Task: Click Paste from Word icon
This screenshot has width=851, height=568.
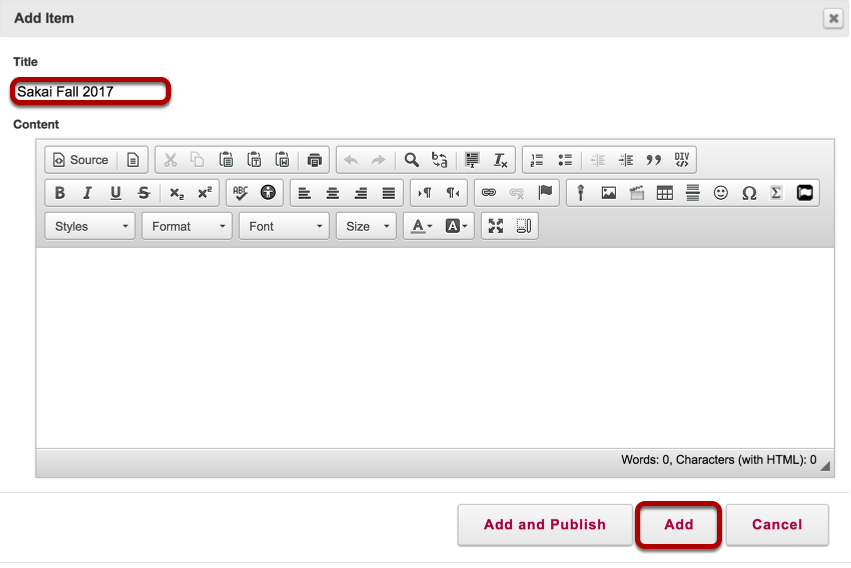Action: 282,160
